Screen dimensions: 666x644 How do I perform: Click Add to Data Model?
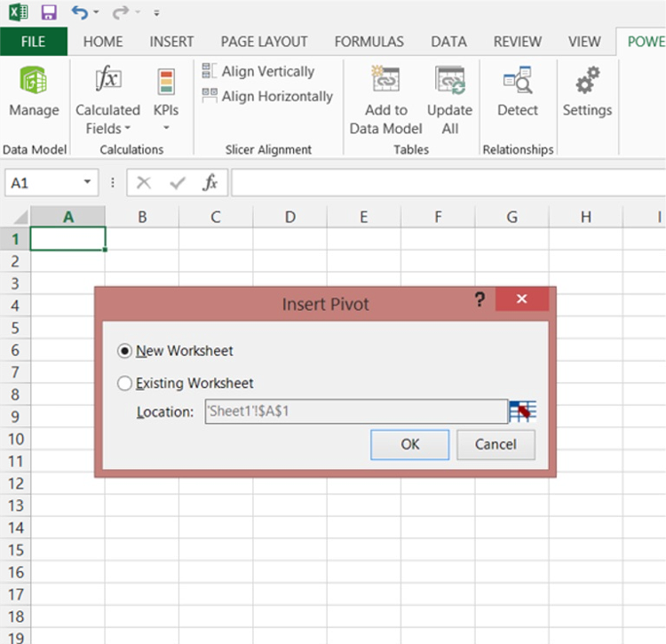385,100
